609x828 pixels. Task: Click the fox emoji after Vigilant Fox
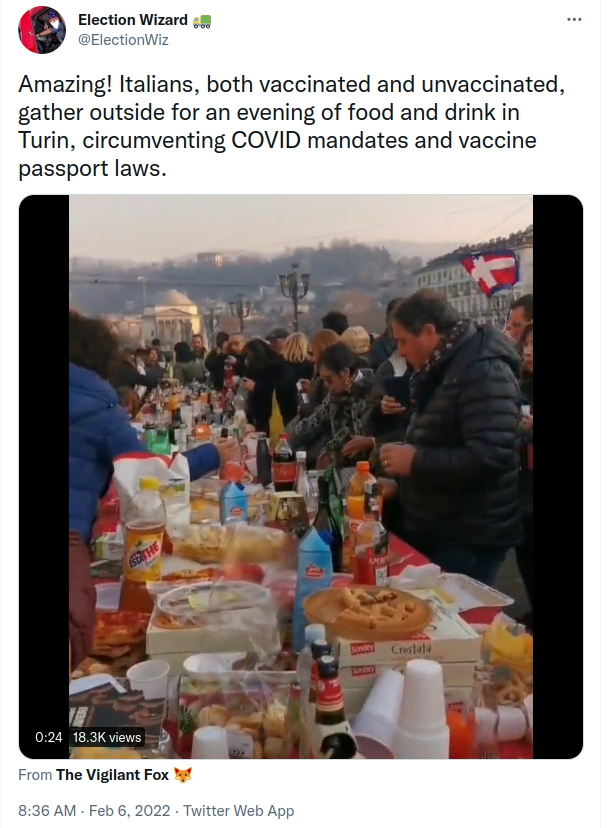(183, 775)
